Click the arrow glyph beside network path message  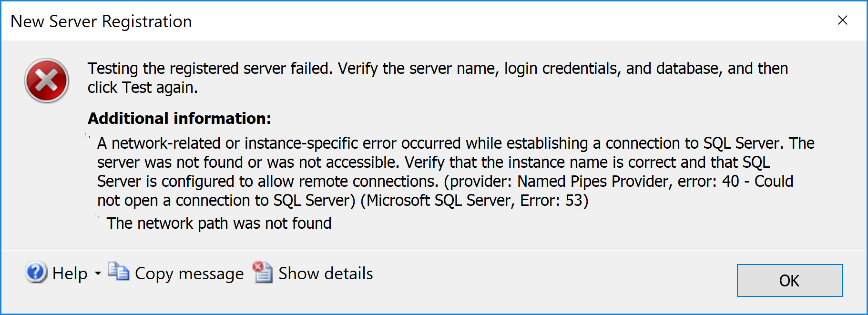(x=97, y=216)
